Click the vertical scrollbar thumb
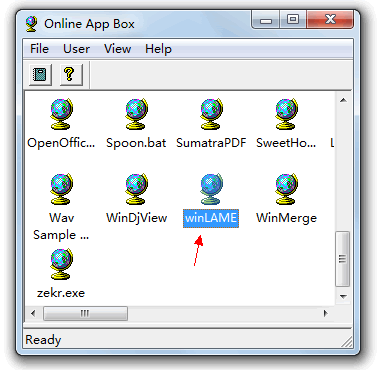 (x=343, y=259)
